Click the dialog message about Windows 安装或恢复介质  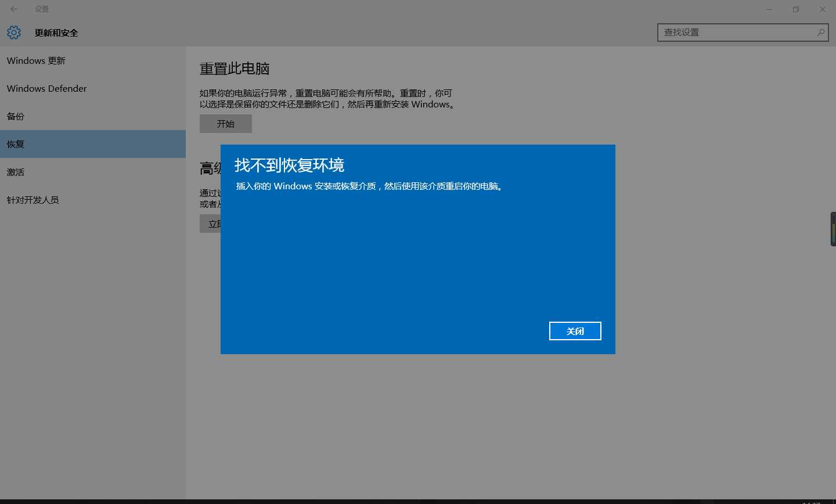coord(369,186)
